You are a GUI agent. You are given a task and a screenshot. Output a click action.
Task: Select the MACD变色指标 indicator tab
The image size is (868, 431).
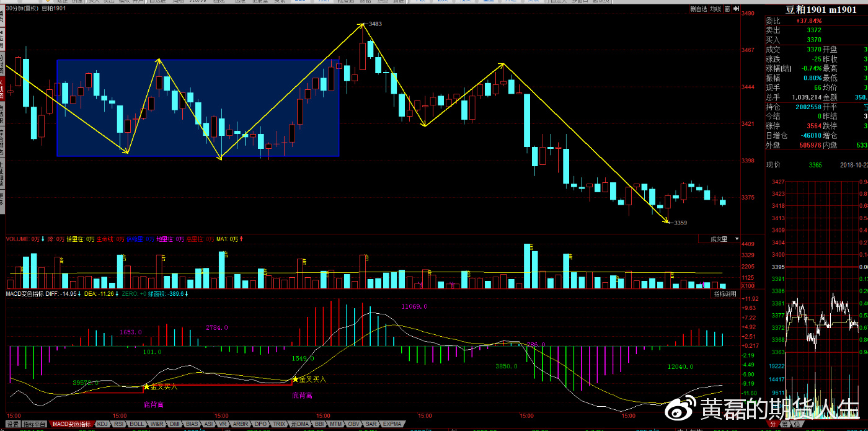[73, 425]
